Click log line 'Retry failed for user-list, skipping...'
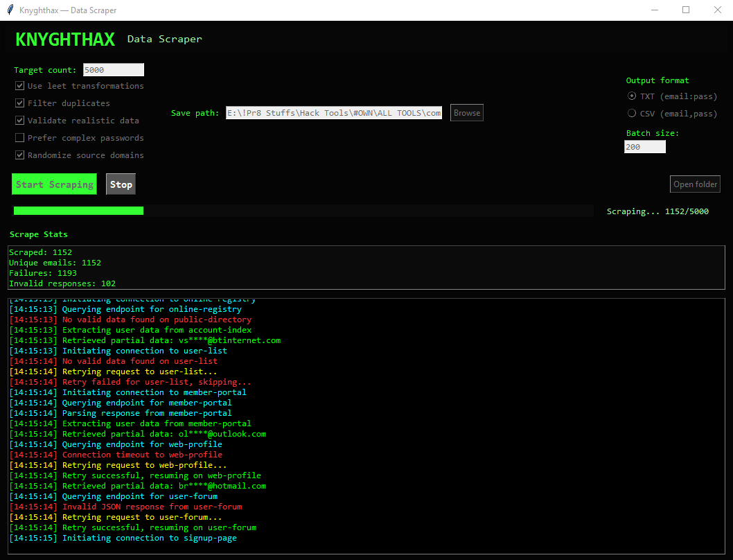Image resolution: width=733 pixels, height=560 pixels. 130,382
